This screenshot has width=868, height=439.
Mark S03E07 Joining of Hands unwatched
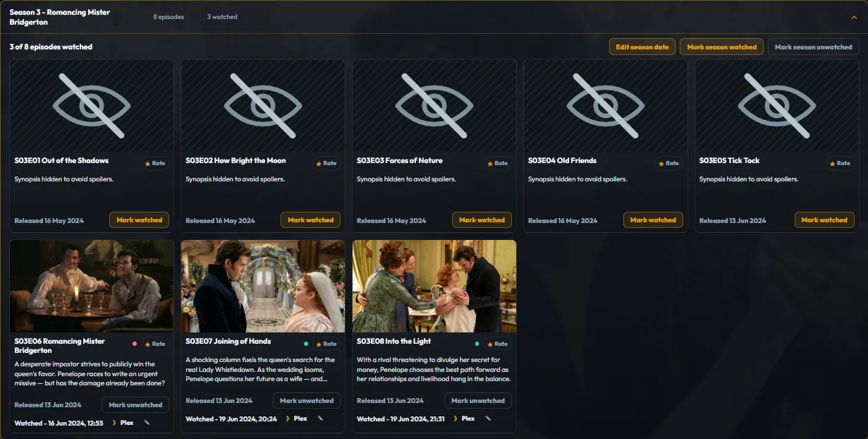pos(307,401)
